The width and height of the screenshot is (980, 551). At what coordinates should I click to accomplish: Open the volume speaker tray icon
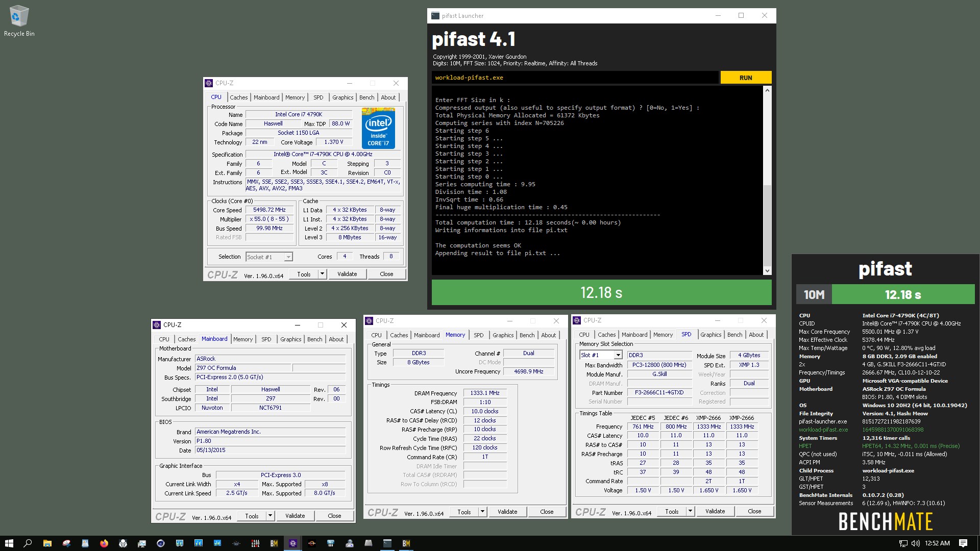tap(916, 543)
